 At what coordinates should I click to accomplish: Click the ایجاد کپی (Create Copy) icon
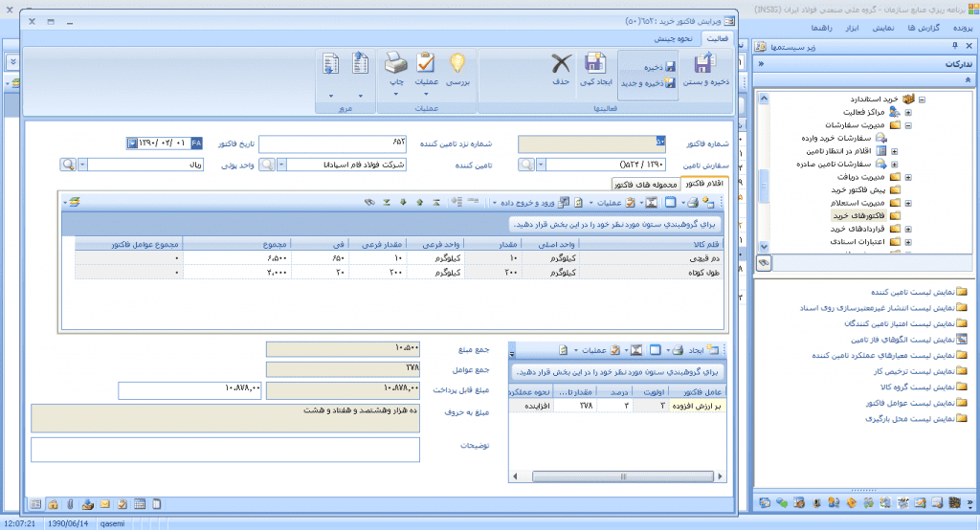click(x=593, y=65)
